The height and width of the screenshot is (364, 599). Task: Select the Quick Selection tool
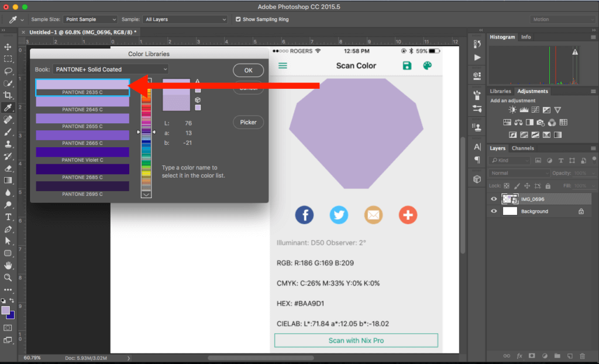click(x=8, y=84)
